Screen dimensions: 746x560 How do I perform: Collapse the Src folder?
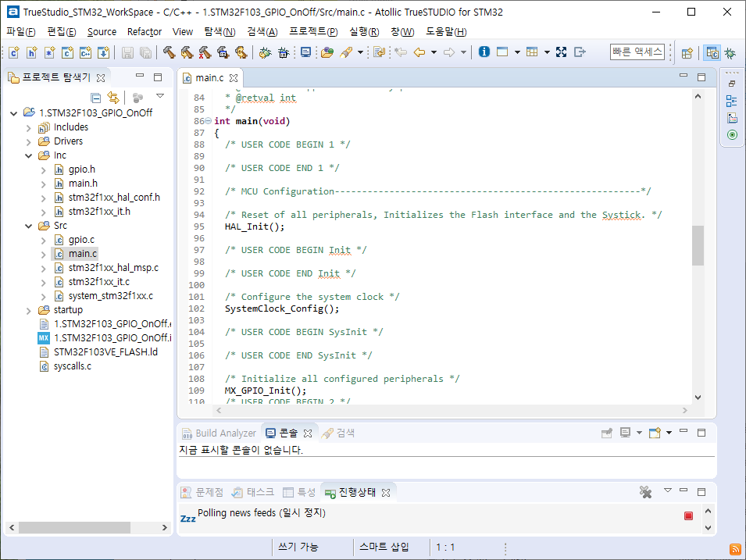point(29,226)
